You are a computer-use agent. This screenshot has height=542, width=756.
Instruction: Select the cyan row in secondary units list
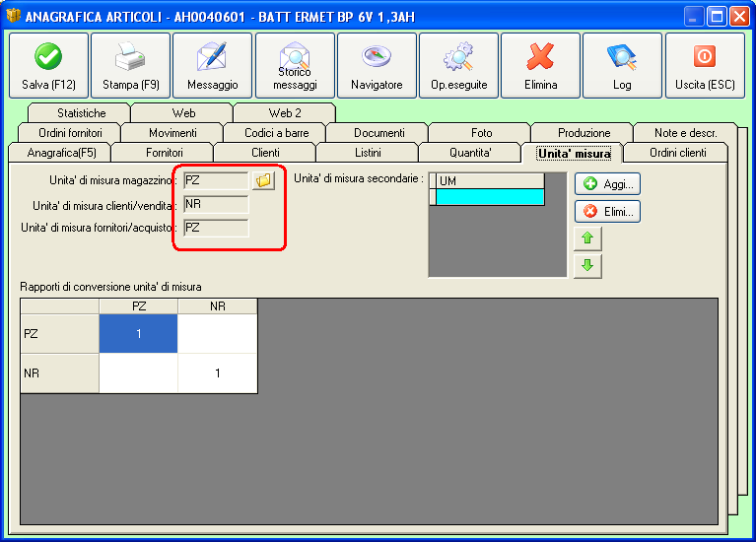[x=490, y=197]
